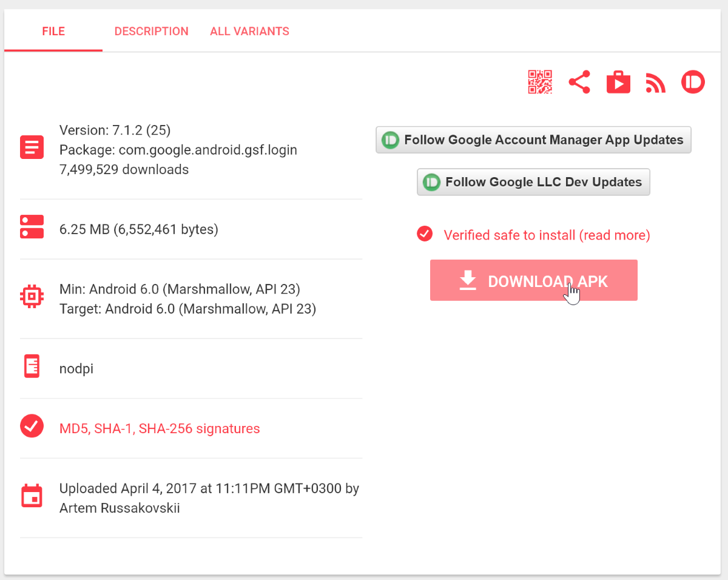Click the DOWNLOAD APK button
Screen dimensions: 728x580
pyautogui.click(x=534, y=280)
